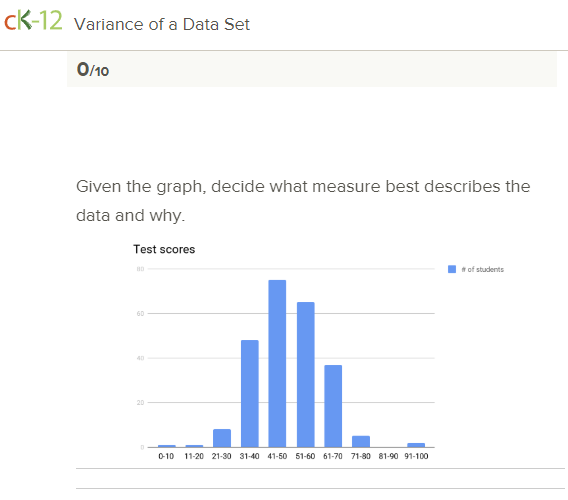The height and width of the screenshot is (500, 568).
Task: Click the Test scores chart title
Action: 164,249
